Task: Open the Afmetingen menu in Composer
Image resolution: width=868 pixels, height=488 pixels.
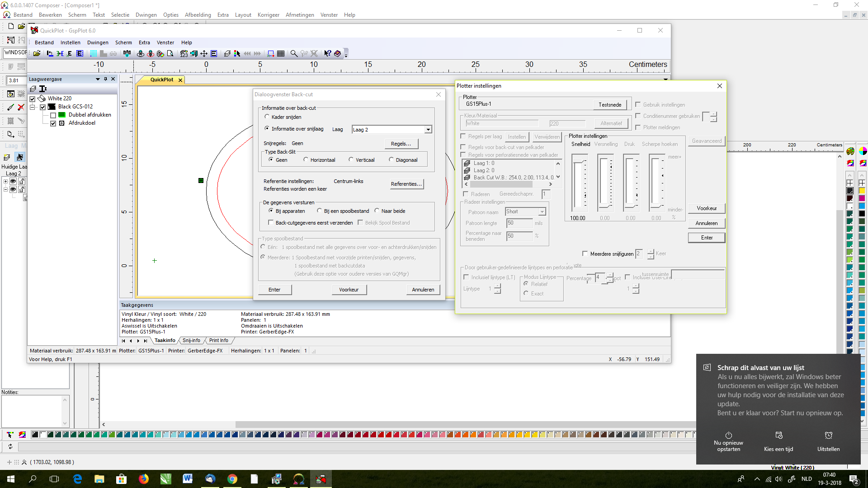Action: click(x=300, y=15)
